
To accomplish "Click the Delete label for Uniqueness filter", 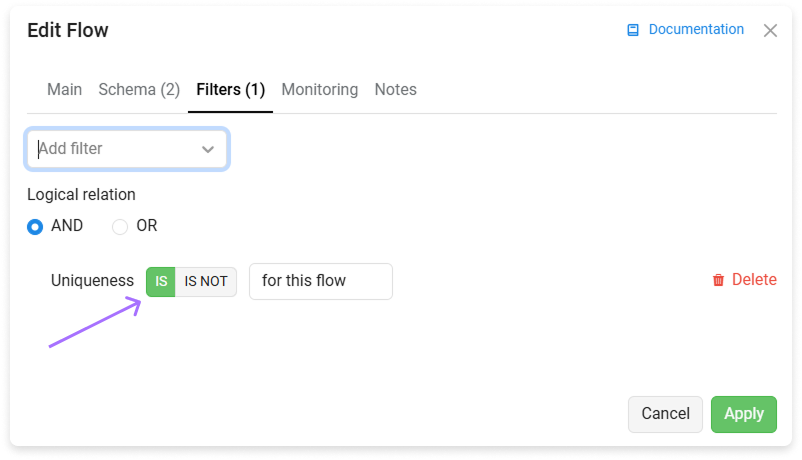I will pos(754,280).
